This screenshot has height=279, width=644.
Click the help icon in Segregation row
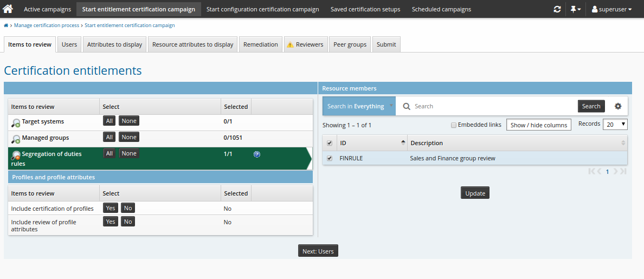click(257, 154)
